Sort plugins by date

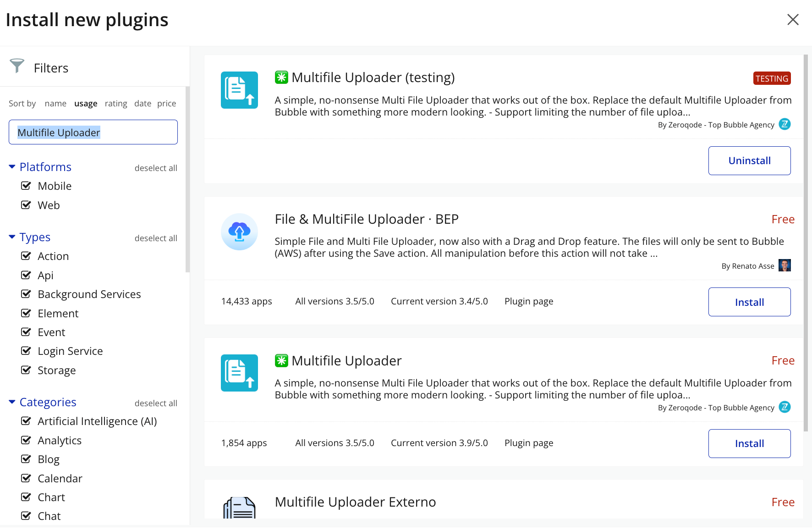pyautogui.click(x=143, y=104)
